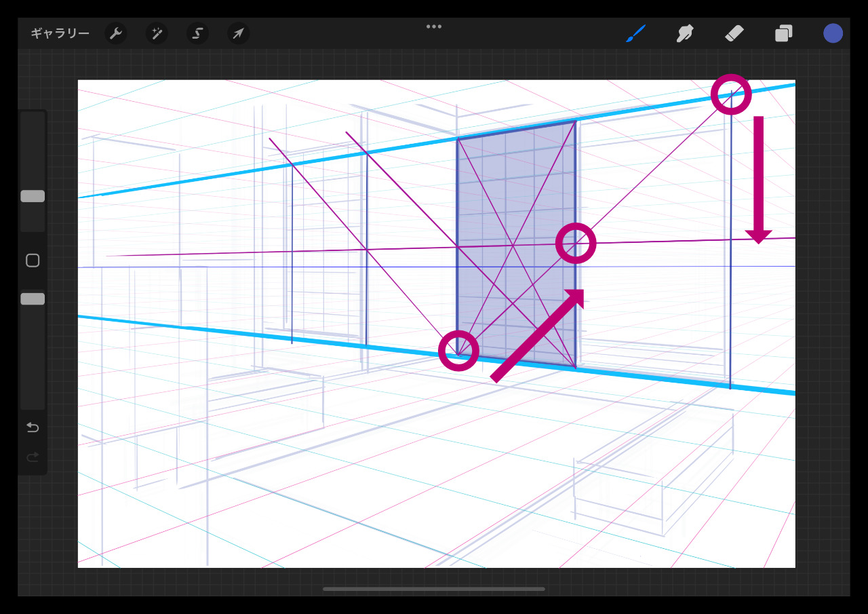Open the Gallery (ギャラリー) button

(x=60, y=33)
